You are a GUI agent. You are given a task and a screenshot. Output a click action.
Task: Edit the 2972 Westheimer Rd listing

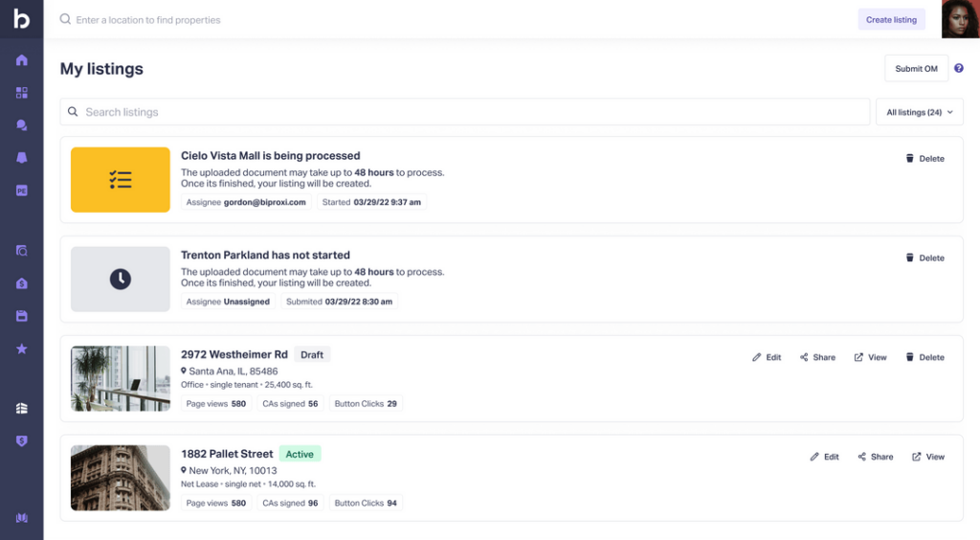pyautogui.click(x=767, y=358)
